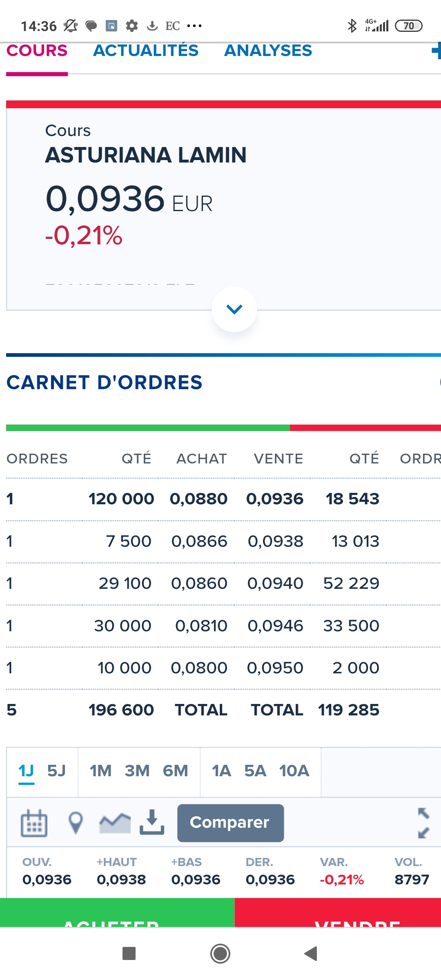
Task: Switch chart range to 5J
Action: pos(56,771)
